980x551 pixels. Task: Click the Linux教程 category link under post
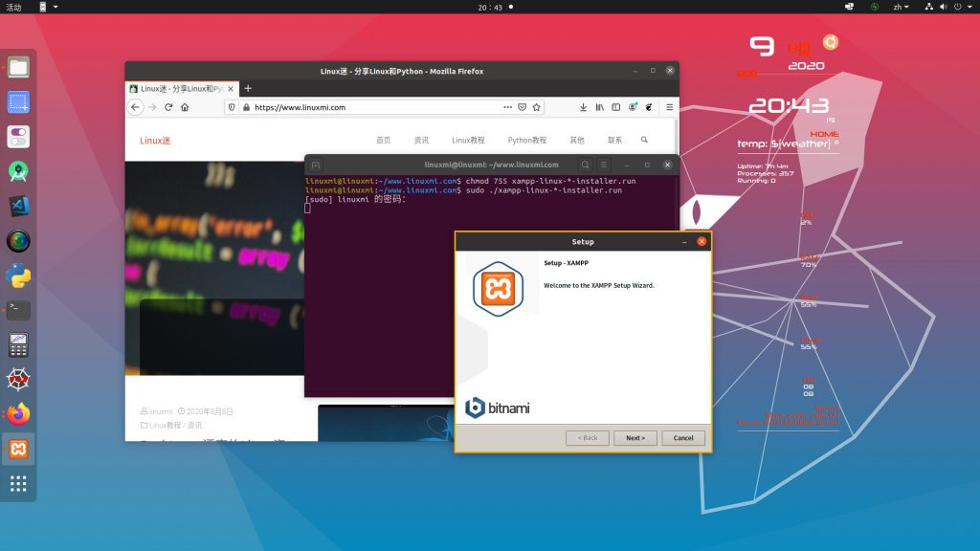166,426
